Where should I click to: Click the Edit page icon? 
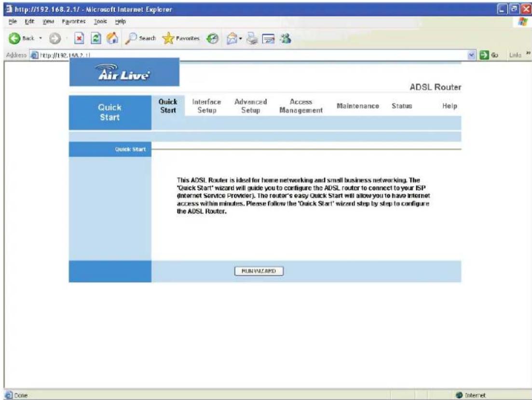(268, 39)
